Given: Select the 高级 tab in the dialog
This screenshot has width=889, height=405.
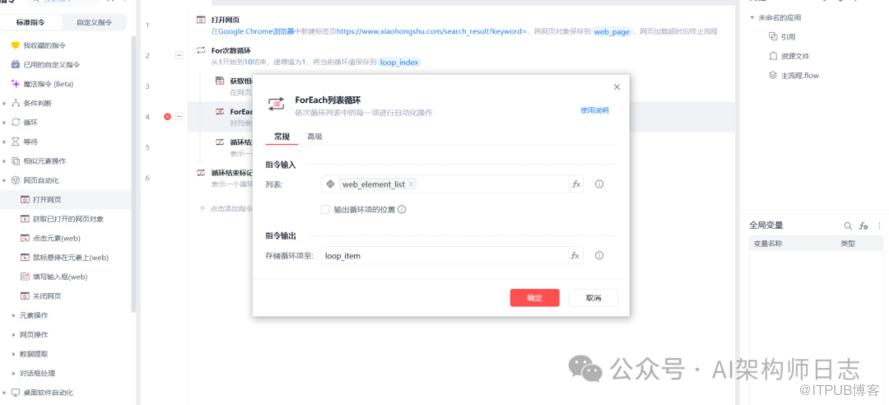Looking at the screenshot, I should (x=315, y=136).
